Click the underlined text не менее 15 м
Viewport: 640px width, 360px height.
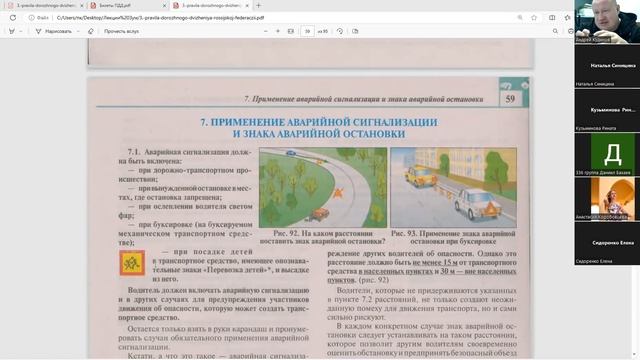[x=435, y=262]
